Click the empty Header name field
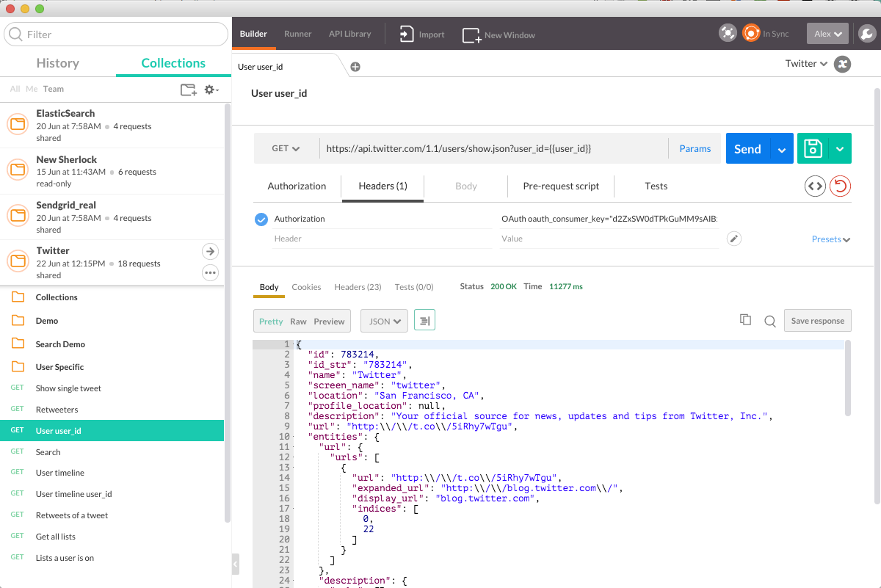The image size is (881, 588). [x=382, y=239]
